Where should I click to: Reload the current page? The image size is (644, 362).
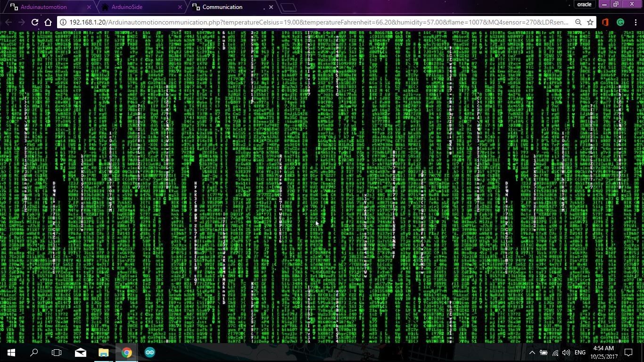(x=34, y=22)
